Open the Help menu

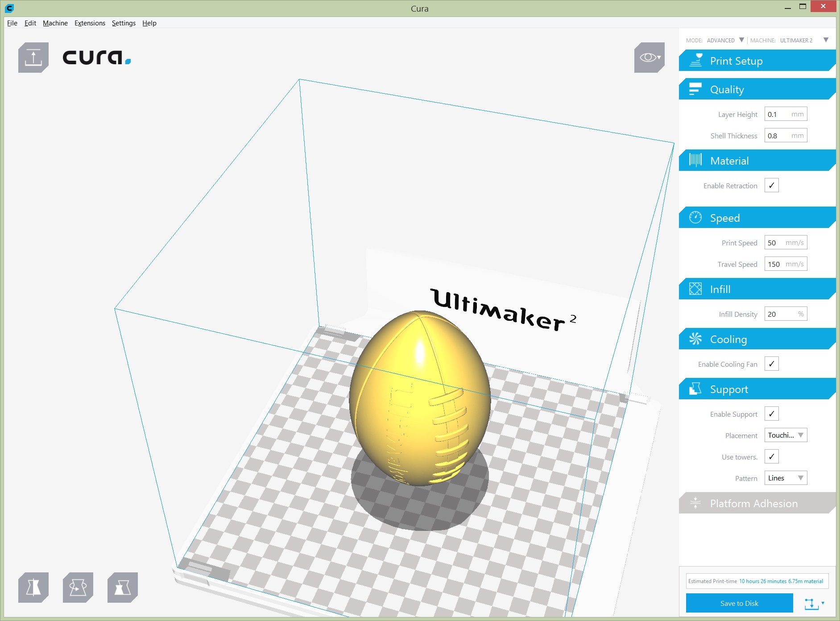click(149, 23)
